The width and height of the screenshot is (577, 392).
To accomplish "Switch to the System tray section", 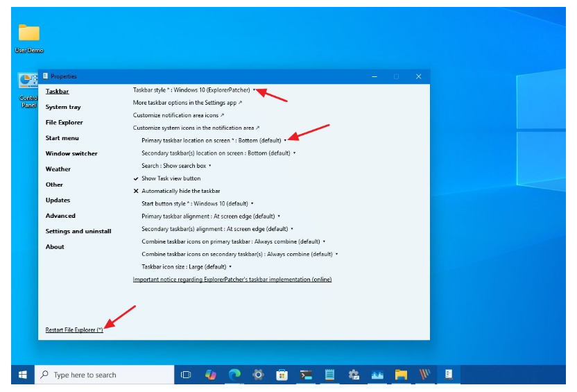I will (x=63, y=107).
